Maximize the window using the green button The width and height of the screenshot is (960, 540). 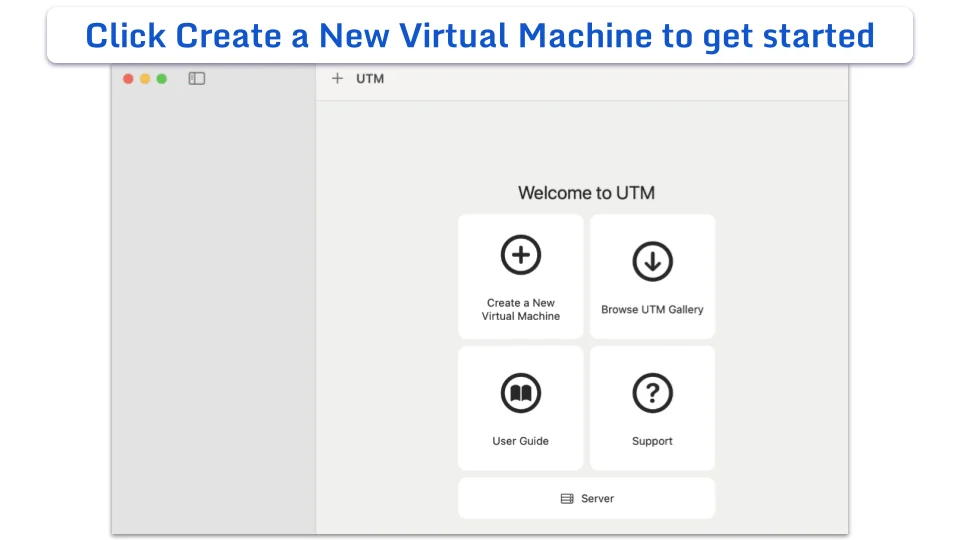pyautogui.click(x=162, y=78)
